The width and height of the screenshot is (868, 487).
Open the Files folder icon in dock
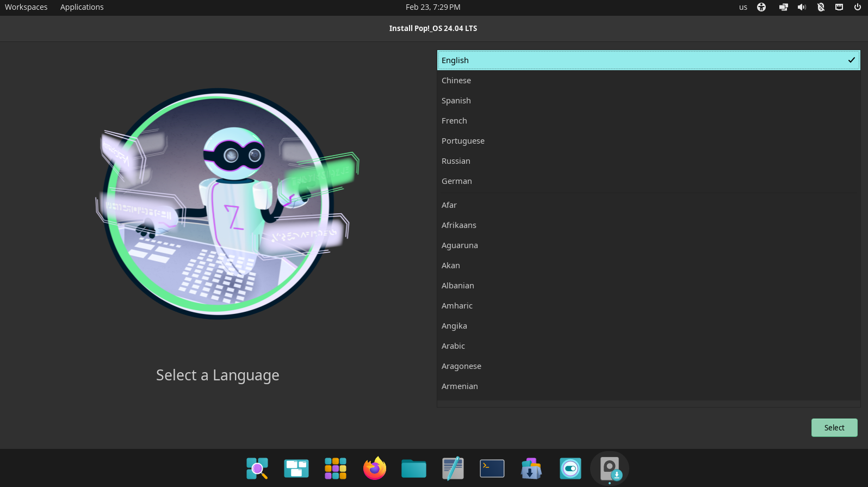[414, 468]
